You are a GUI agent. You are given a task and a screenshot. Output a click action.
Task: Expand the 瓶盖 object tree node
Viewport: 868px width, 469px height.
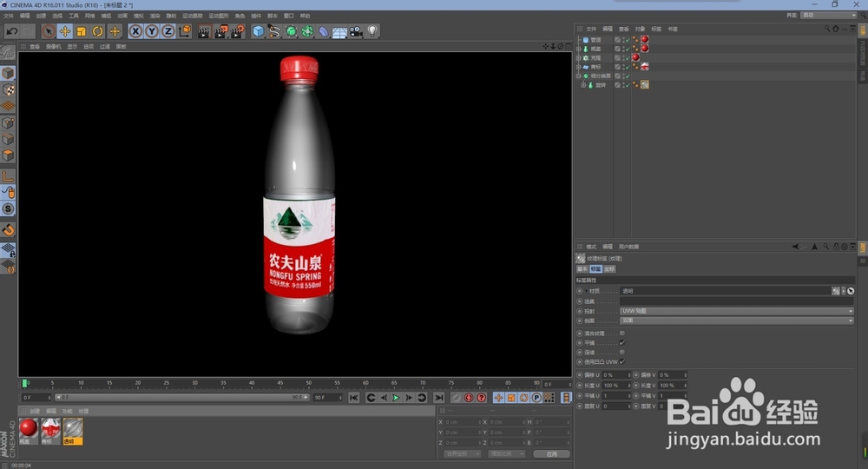[x=579, y=50]
